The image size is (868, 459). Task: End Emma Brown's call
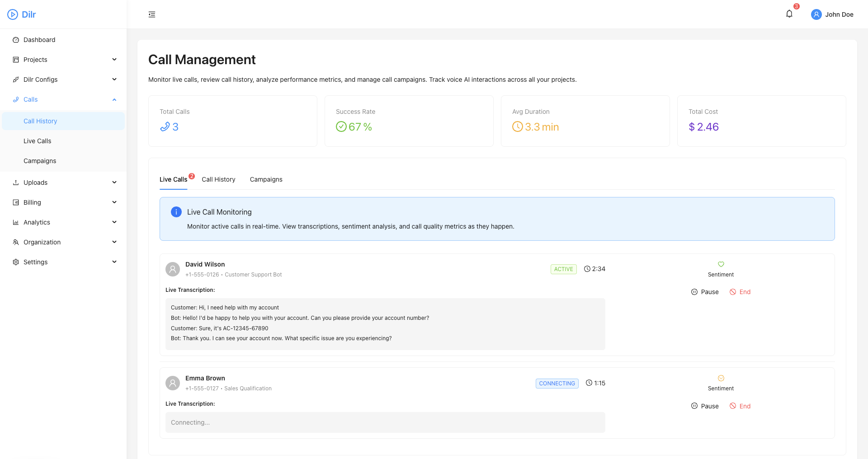740,406
